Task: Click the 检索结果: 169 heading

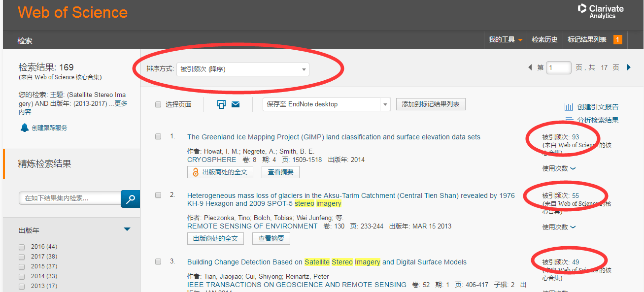Action: pos(46,67)
